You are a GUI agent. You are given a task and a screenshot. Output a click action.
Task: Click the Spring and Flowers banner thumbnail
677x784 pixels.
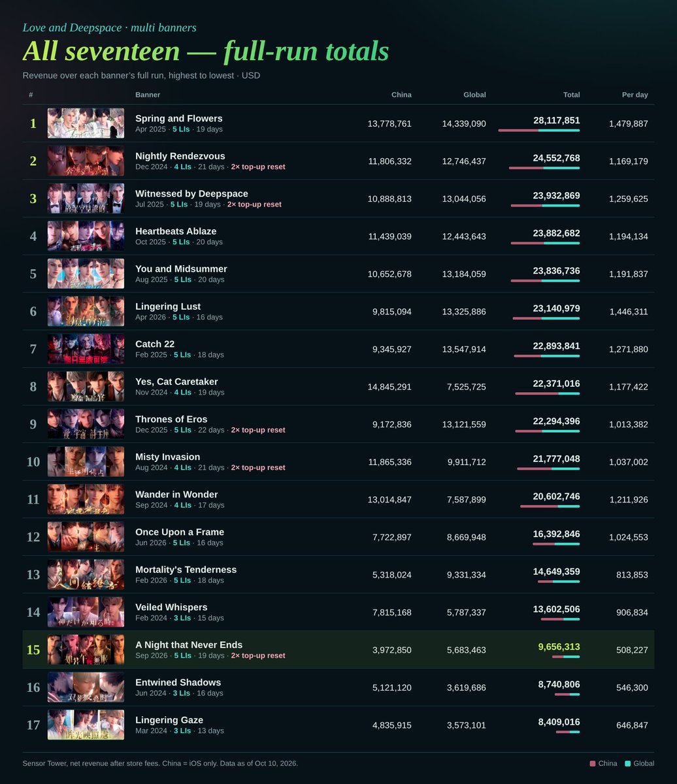point(86,123)
